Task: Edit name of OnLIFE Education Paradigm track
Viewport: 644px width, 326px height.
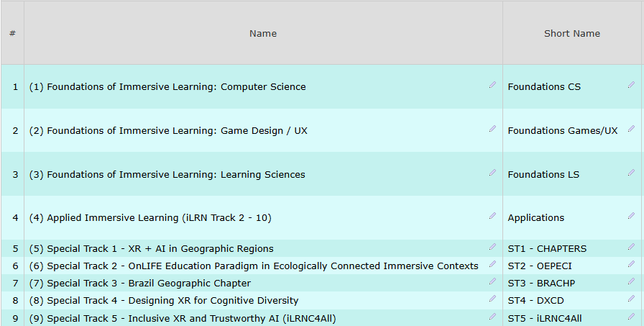Action: [492, 264]
